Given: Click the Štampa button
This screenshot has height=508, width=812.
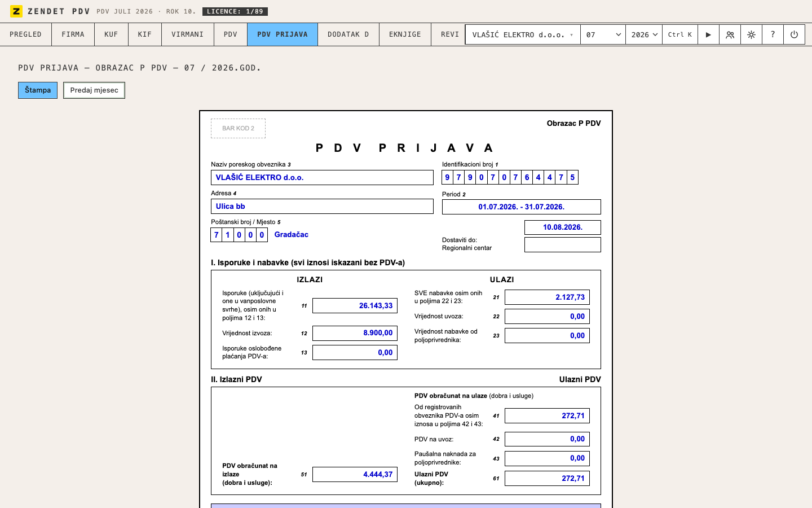Looking at the screenshot, I should (x=38, y=90).
